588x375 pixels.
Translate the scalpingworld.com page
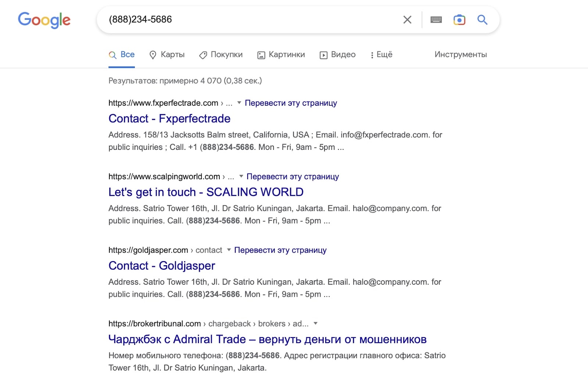tap(293, 177)
